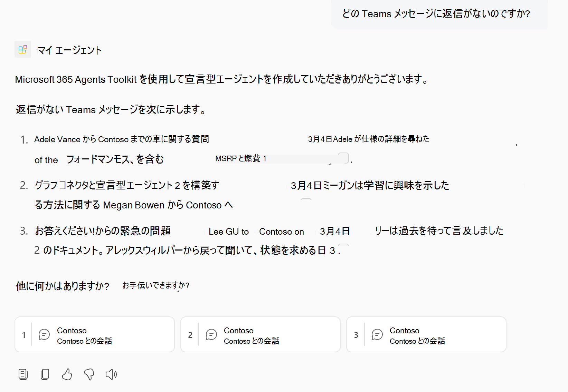
Task: Click the マイ エージェント agent avatar icon
Action: point(22,50)
